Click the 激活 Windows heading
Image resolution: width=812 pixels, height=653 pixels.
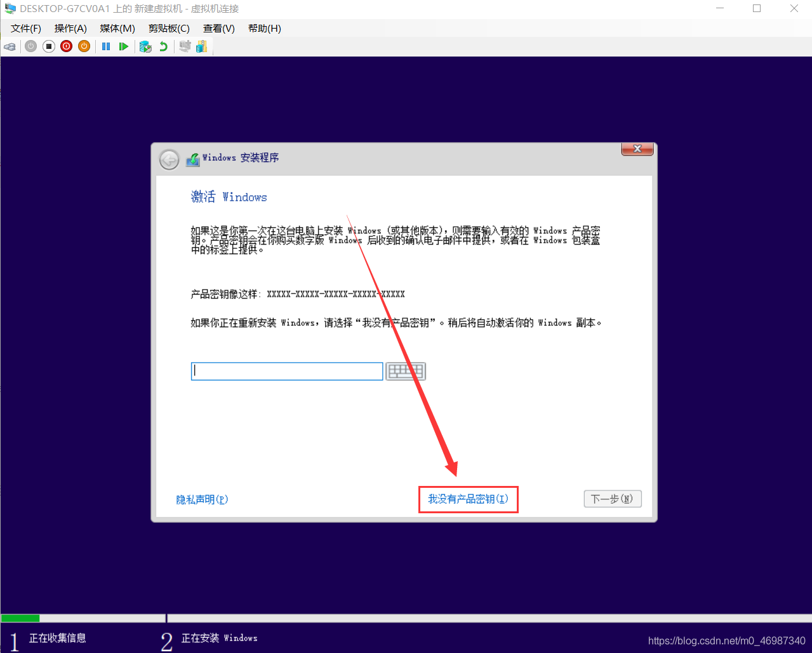229,197
